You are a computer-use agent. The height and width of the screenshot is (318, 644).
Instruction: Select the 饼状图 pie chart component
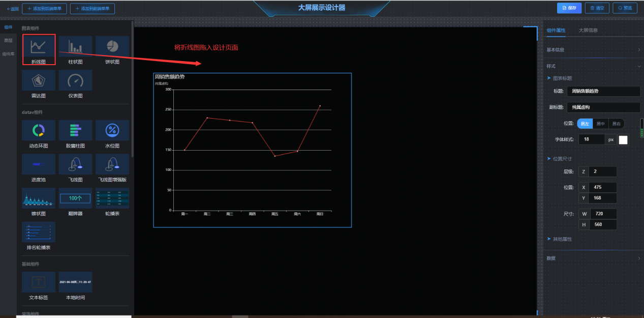click(112, 50)
